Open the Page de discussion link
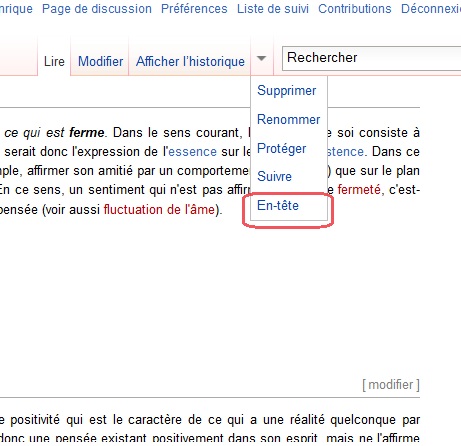 (97, 9)
